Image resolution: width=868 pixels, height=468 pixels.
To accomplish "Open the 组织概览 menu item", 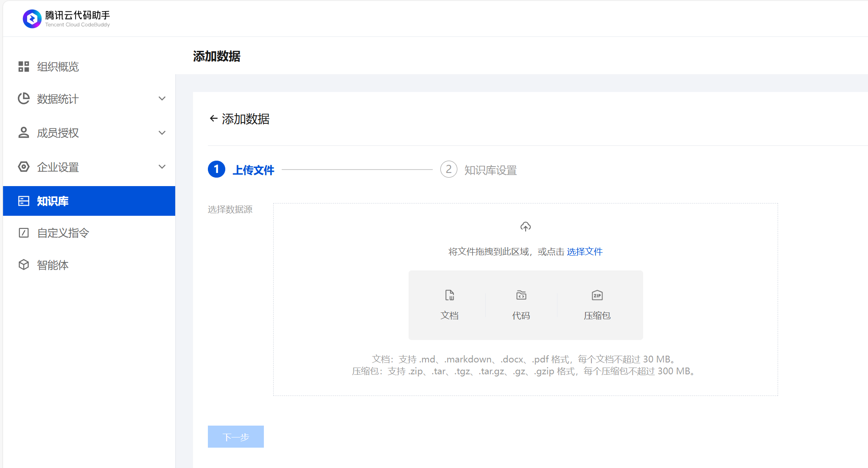I will click(x=58, y=67).
